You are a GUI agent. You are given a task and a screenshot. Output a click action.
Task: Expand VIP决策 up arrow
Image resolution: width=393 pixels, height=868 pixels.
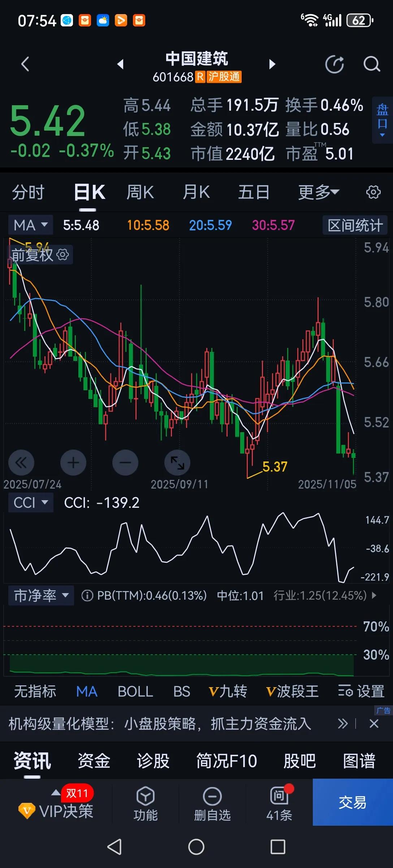coord(56,793)
